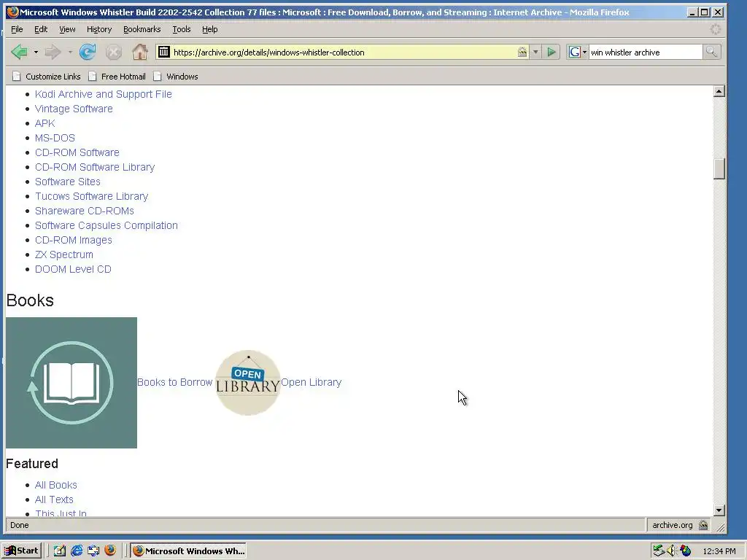Open the Software Capsules Compilation link

pos(107,226)
